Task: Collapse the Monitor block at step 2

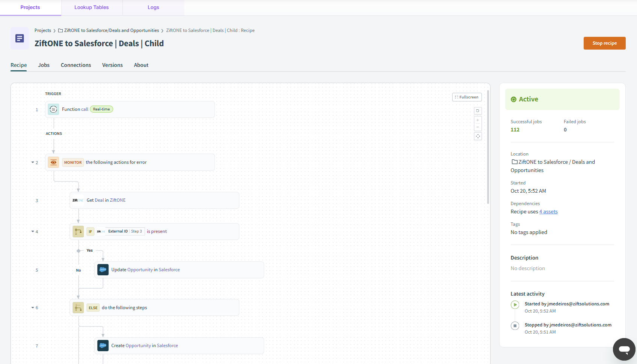Action: (x=33, y=163)
